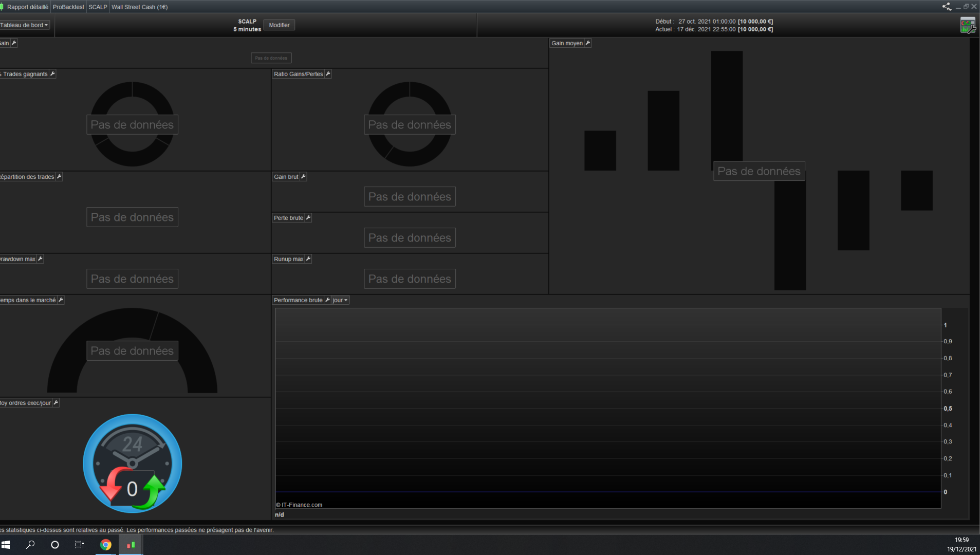Select the Wall Street Cash (1€) tab
980x555 pixels.
(x=140, y=7)
